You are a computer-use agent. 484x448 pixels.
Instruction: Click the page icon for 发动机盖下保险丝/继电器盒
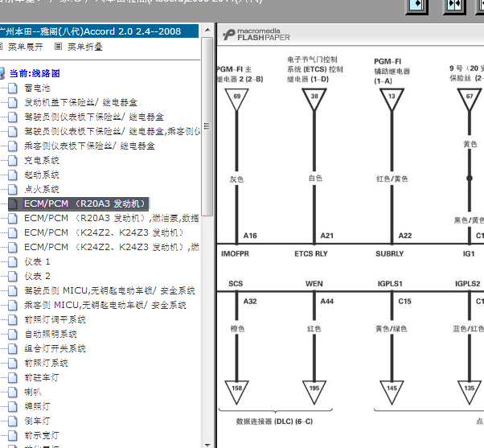coord(13,102)
